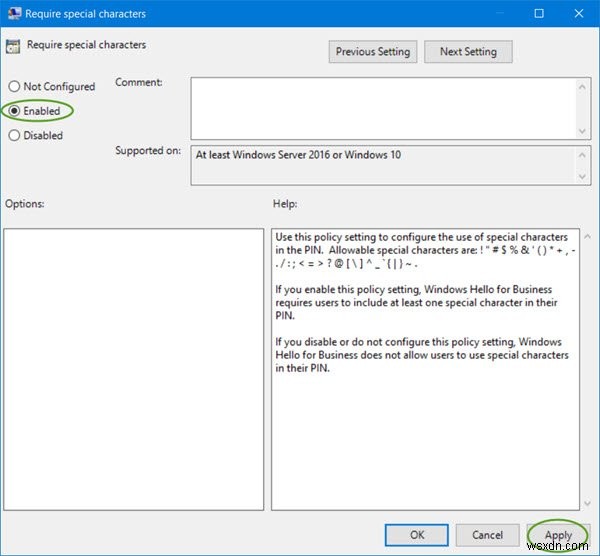Image resolution: width=600 pixels, height=556 pixels.
Task: Cancel the policy dialog
Action: tap(487, 535)
